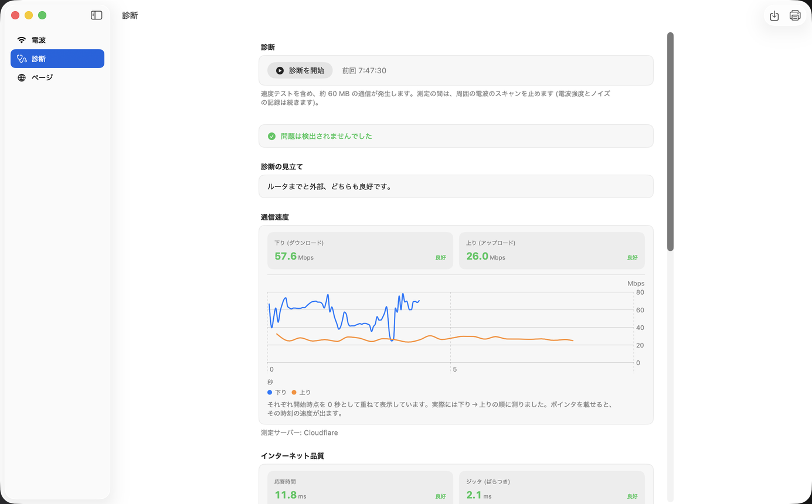The width and height of the screenshot is (812, 504).
Task: Click the 通信速度 section heading
Action: (x=275, y=217)
